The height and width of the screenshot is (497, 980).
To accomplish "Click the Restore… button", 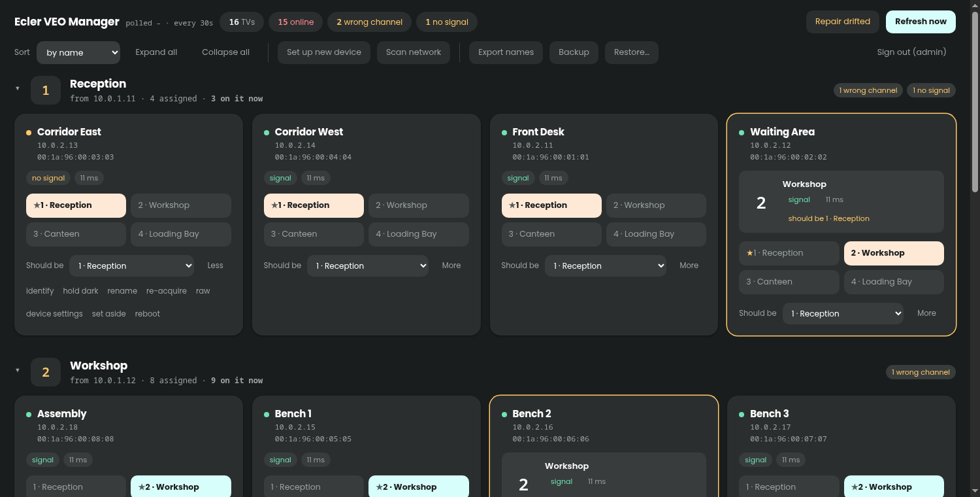I will (x=632, y=52).
